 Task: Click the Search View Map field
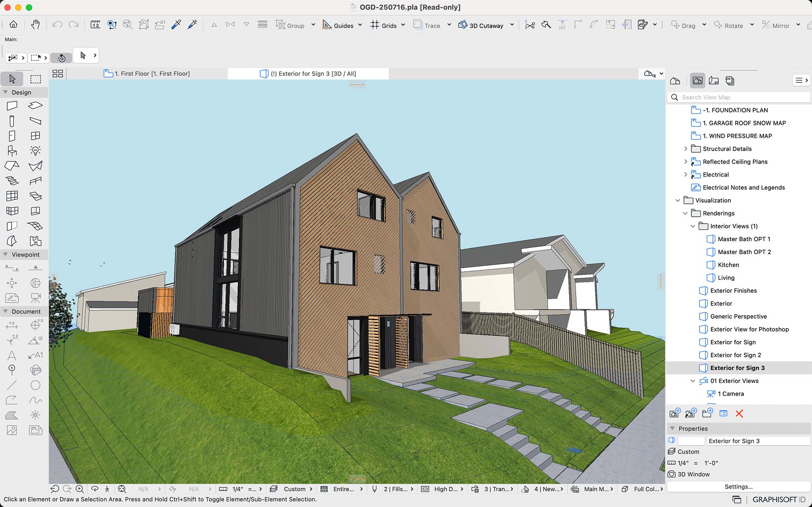[x=739, y=97]
